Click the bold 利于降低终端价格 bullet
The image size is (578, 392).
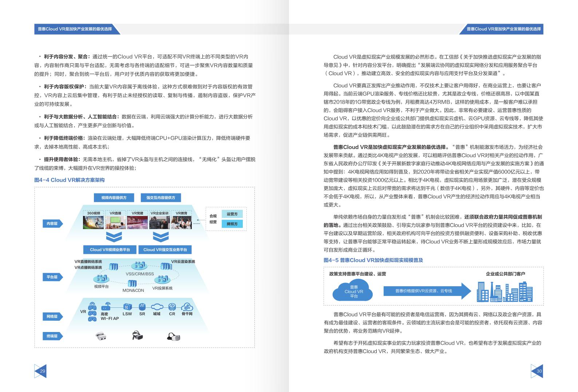pyautogui.click(x=64, y=138)
